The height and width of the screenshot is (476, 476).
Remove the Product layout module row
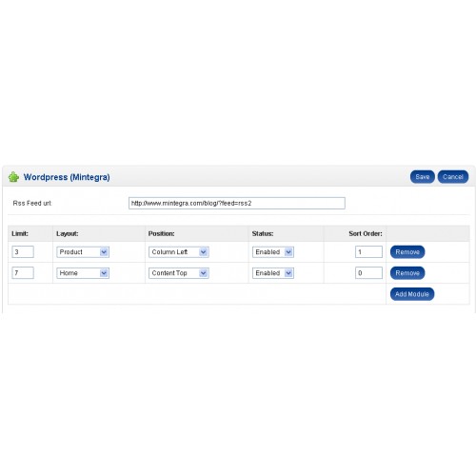(407, 252)
